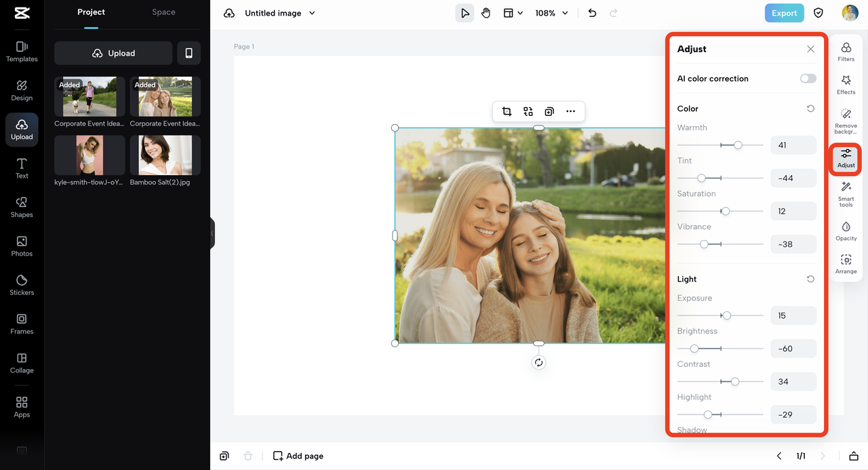The width and height of the screenshot is (868, 470).
Task: Select the first Corporate Event Idea thumbnail
Action: [90, 97]
